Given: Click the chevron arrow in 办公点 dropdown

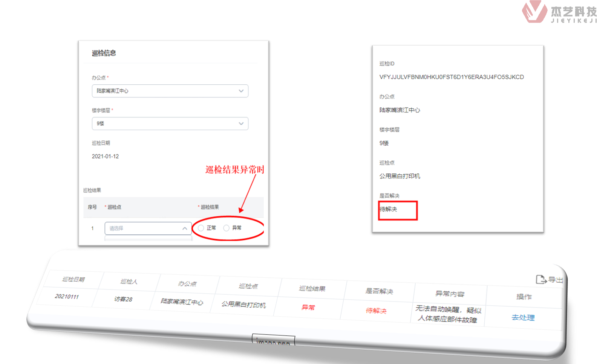Looking at the screenshot, I should click(241, 91).
